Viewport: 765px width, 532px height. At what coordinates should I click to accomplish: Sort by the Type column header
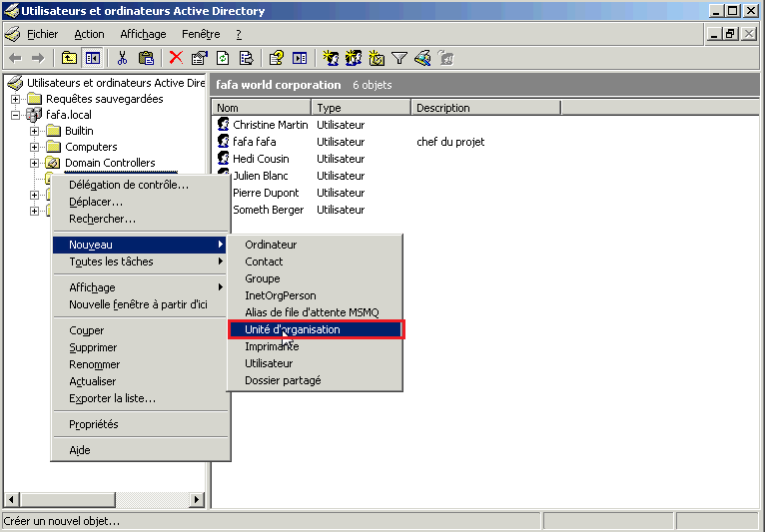tap(362, 107)
